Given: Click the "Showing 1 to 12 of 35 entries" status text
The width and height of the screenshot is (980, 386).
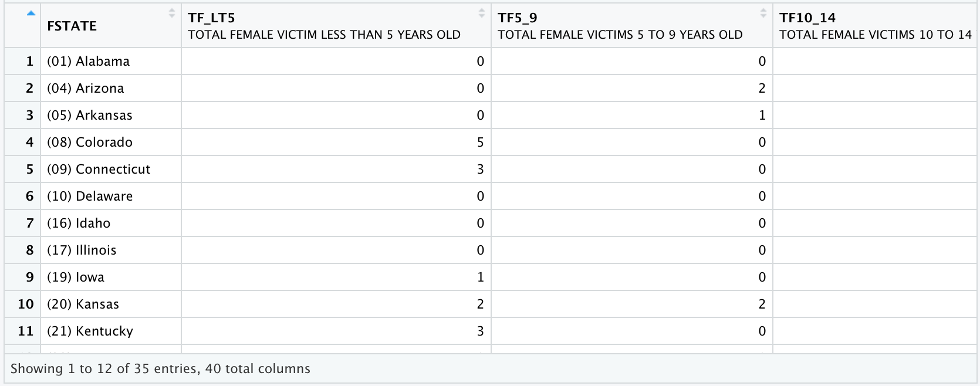Looking at the screenshot, I should click(x=160, y=368).
